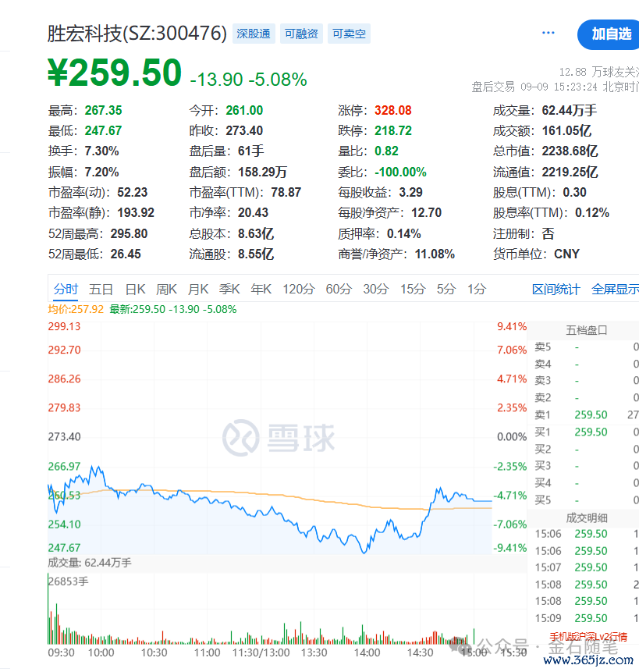The width and height of the screenshot is (639, 672).
Task: Click the 委比 value -100.00%
Action: 400,172
